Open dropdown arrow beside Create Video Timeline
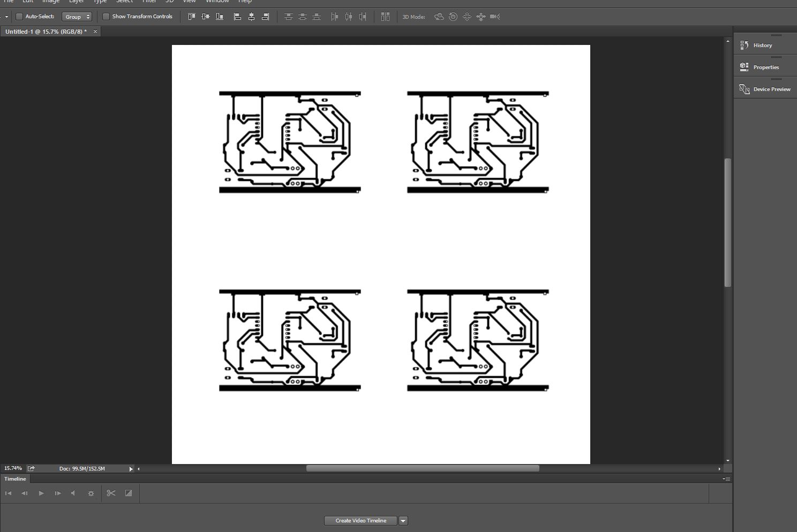797x532 pixels. pos(403,521)
